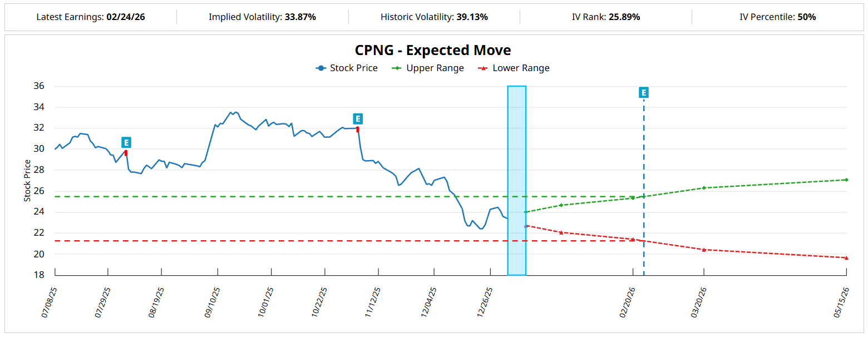Image resolution: width=868 pixels, height=338 pixels.
Task: Toggle the Upper Range legend series
Action: pos(428,68)
